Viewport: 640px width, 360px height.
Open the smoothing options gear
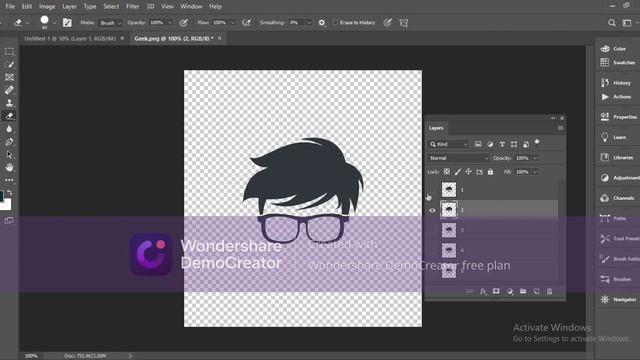coord(322,23)
